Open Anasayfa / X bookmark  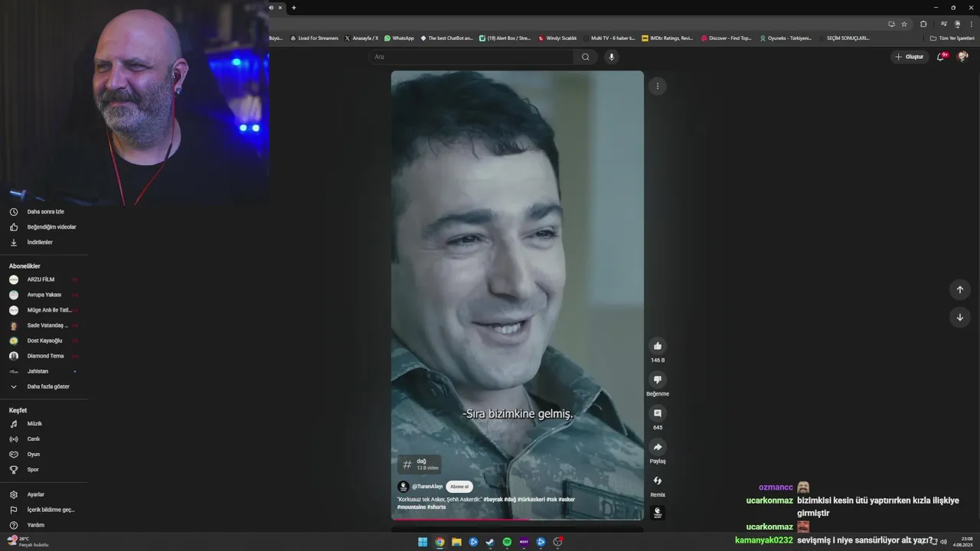point(361,38)
